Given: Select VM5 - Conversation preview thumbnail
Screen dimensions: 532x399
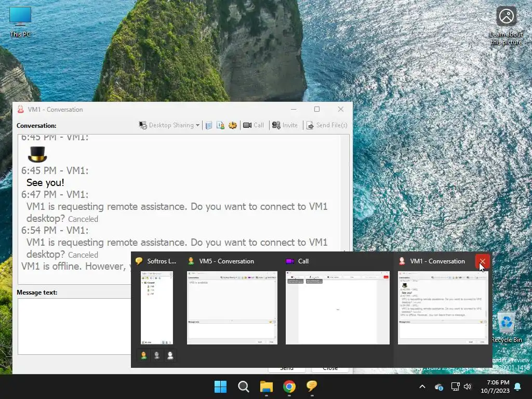Looking at the screenshot, I should 232,308.
